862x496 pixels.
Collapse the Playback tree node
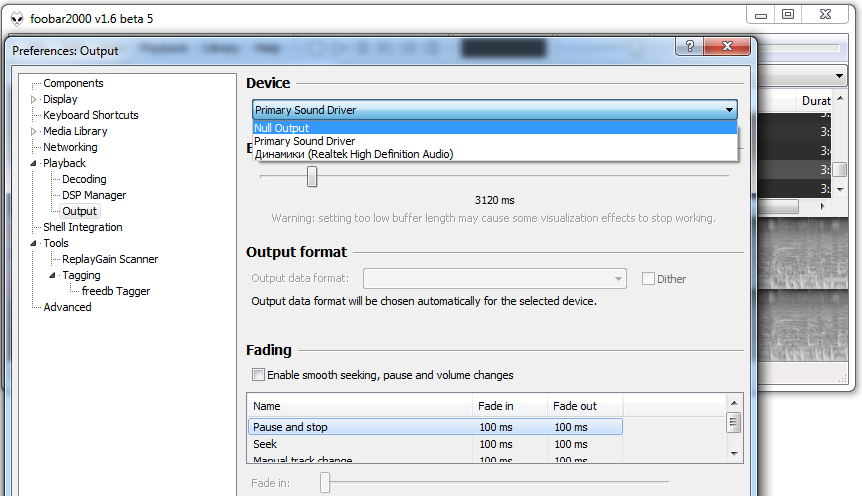coord(34,163)
